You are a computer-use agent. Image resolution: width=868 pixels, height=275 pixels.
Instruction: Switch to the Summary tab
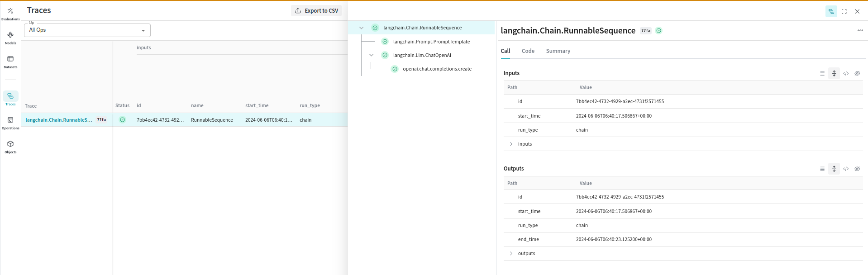click(x=558, y=51)
